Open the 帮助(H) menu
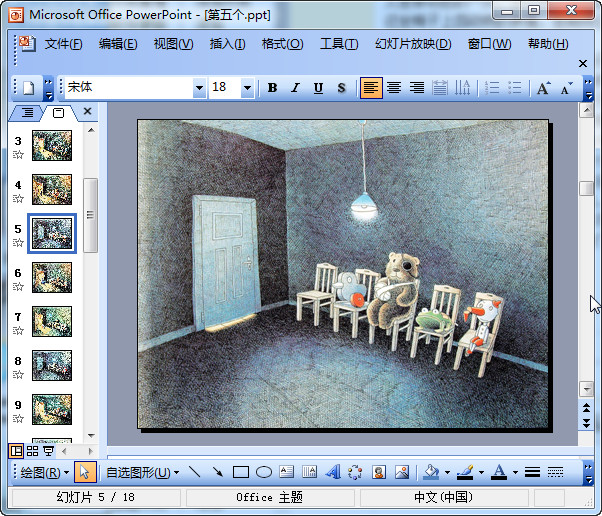Viewport: 602px width, 516px height. (548, 44)
